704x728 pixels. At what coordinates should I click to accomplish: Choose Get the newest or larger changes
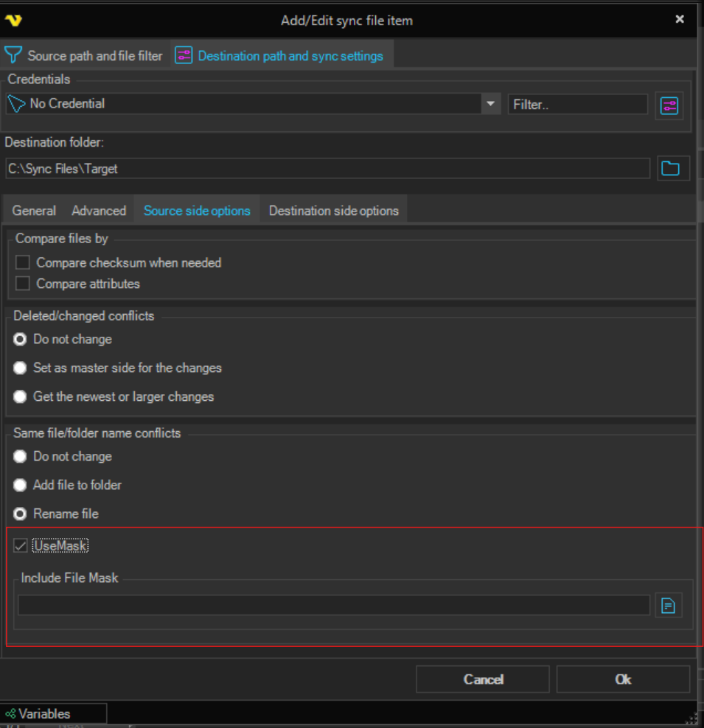[21, 396]
